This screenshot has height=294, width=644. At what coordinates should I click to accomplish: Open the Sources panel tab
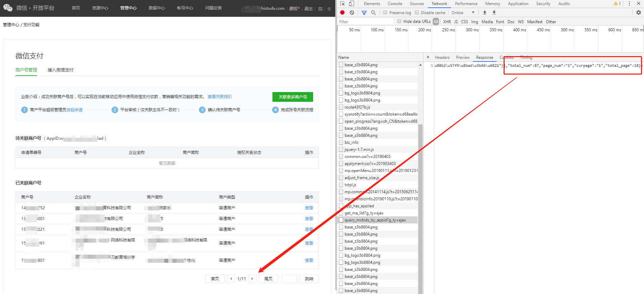click(x=417, y=4)
